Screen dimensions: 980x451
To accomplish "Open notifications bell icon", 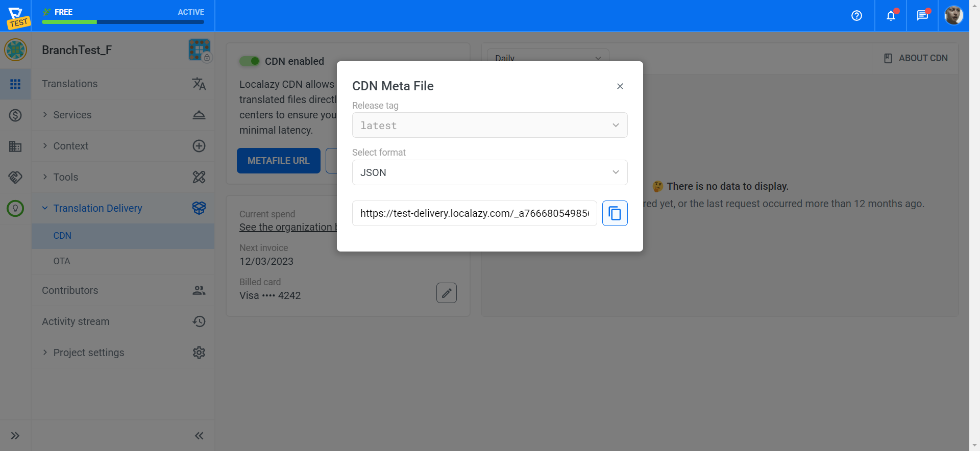I will [x=891, y=16].
